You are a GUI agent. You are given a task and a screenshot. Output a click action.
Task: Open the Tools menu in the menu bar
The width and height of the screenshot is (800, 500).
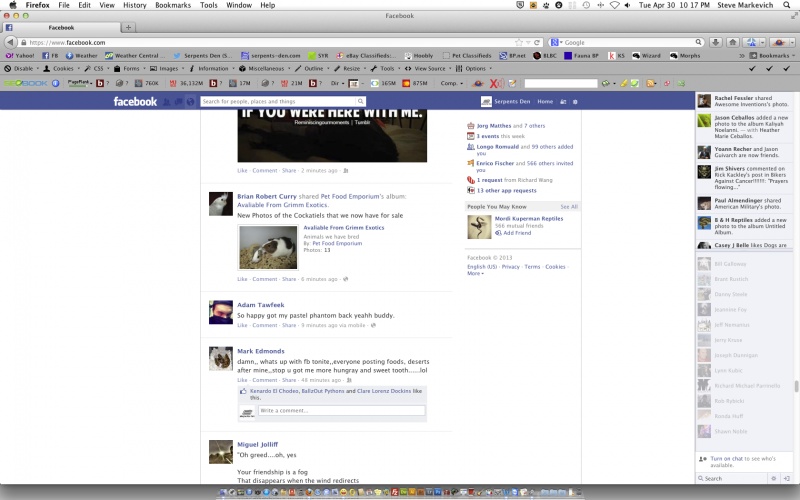pos(209,5)
